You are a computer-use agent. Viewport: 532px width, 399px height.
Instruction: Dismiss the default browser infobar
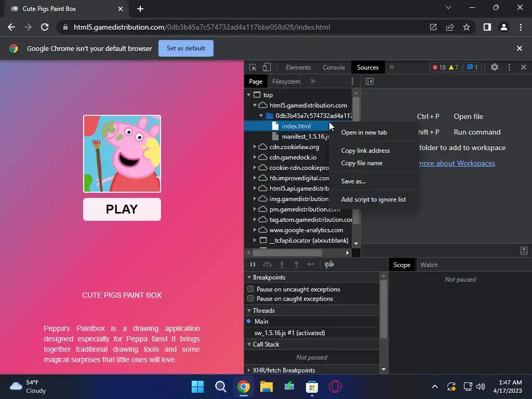pos(520,48)
